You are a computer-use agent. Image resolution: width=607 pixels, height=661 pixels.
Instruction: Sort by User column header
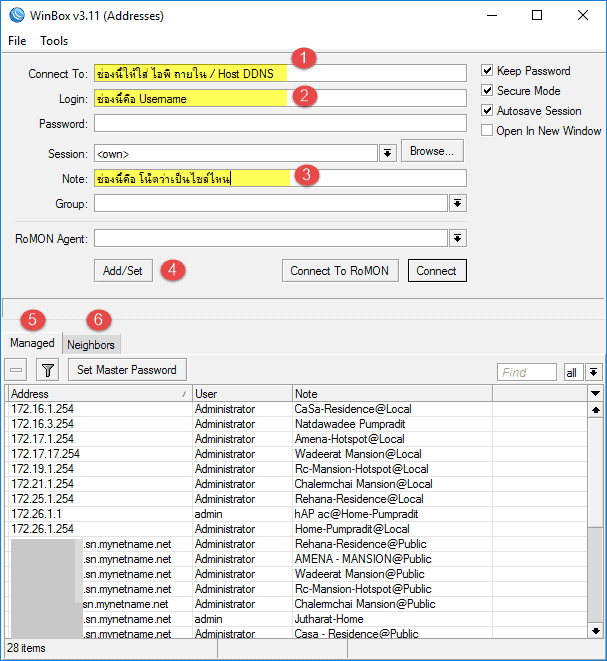(242, 394)
